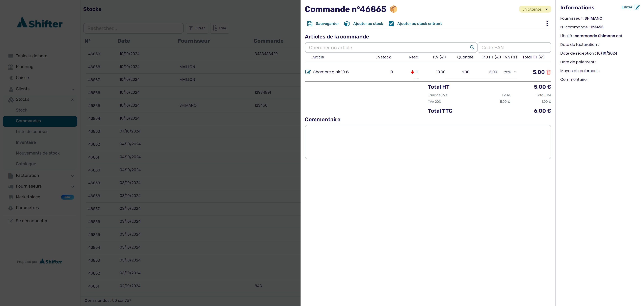Click the Ajouter au stock box icon
The width and height of the screenshot is (644, 306).
[x=347, y=24]
